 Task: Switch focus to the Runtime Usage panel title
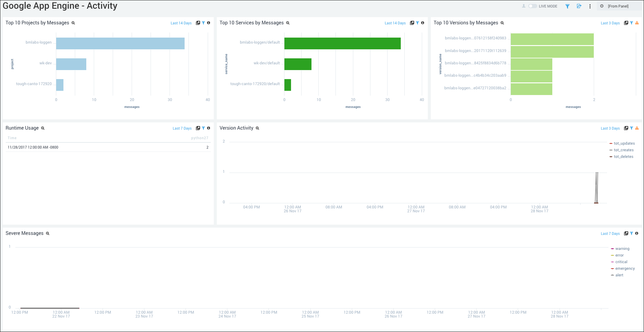point(22,128)
